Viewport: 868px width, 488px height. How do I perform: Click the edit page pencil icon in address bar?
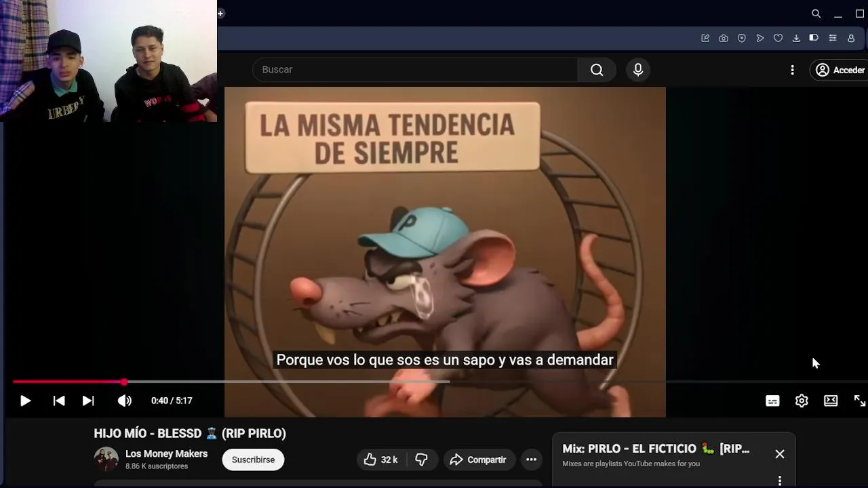[705, 38]
